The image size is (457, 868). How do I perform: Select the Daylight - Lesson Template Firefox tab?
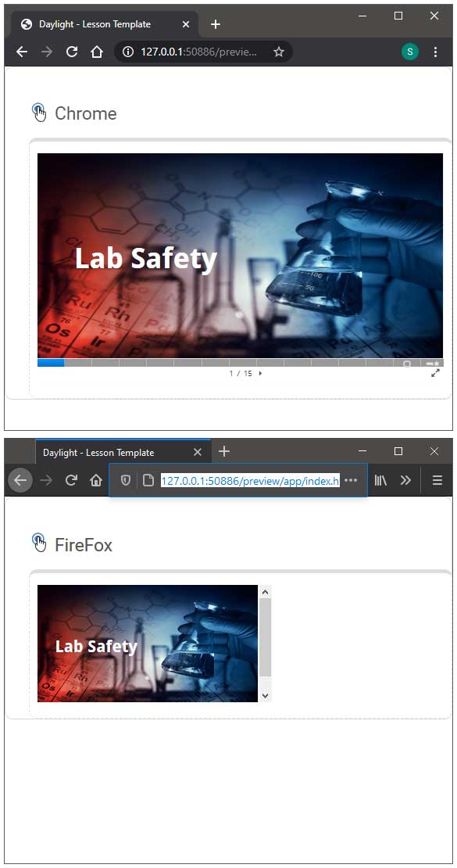tap(123, 452)
